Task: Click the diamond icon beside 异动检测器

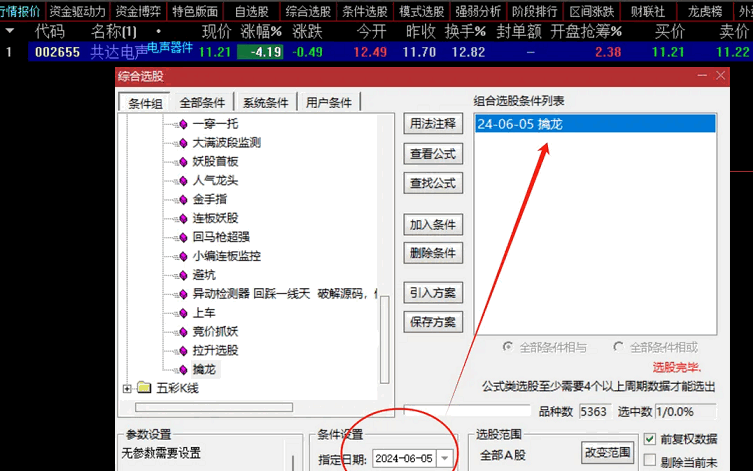Action: 183,294
